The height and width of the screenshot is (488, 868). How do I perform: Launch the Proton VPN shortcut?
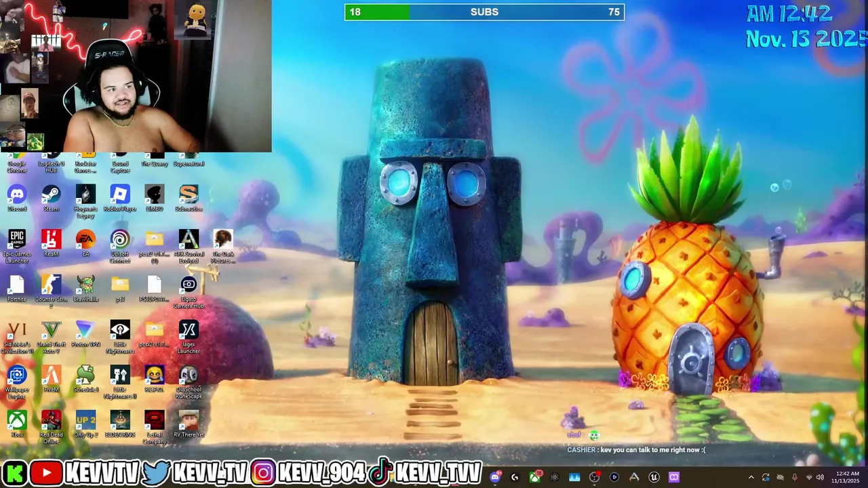[85, 334]
